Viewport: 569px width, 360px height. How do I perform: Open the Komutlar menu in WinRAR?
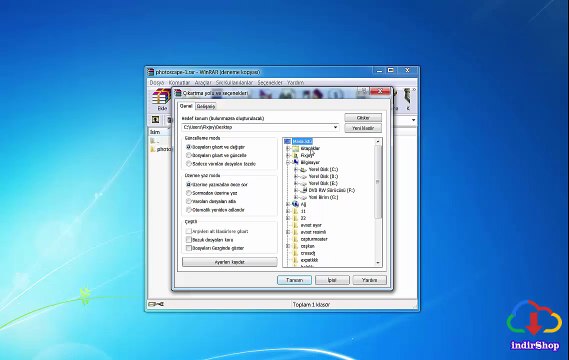click(x=179, y=83)
